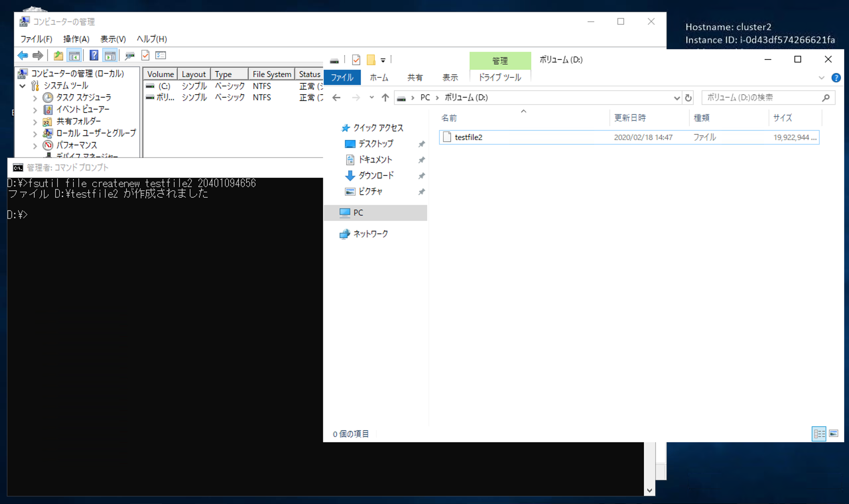
Task: Toggle show/hide console tree button
Action: [74, 55]
